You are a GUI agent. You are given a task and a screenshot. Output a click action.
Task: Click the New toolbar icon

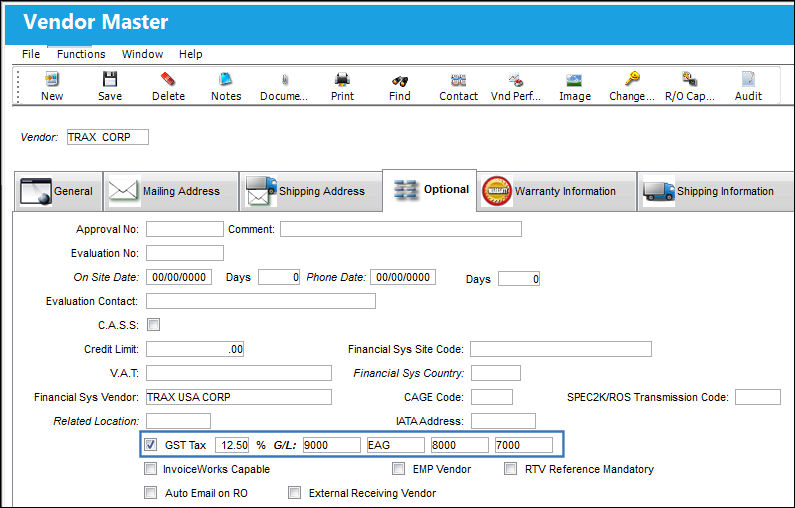click(52, 79)
